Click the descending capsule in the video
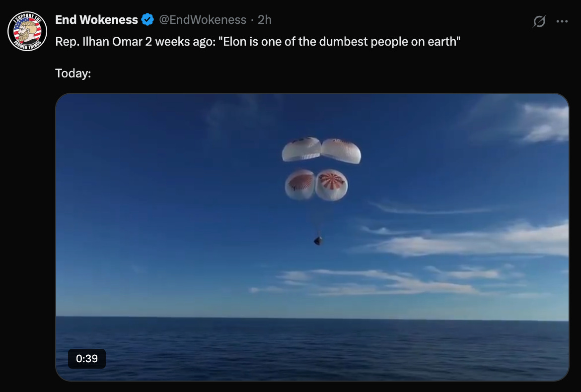The width and height of the screenshot is (581, 392). click(x=318, y=241)
